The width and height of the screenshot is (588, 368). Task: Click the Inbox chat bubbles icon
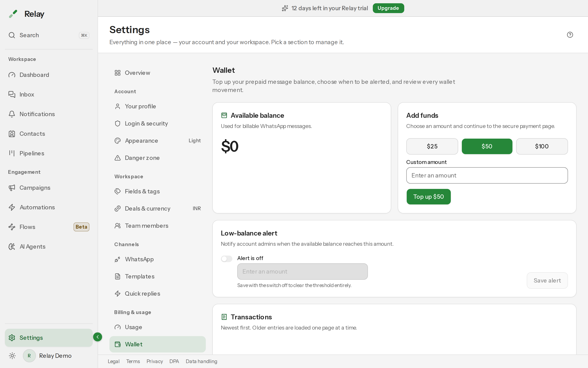pyautogui.click(x=12, y=94)
